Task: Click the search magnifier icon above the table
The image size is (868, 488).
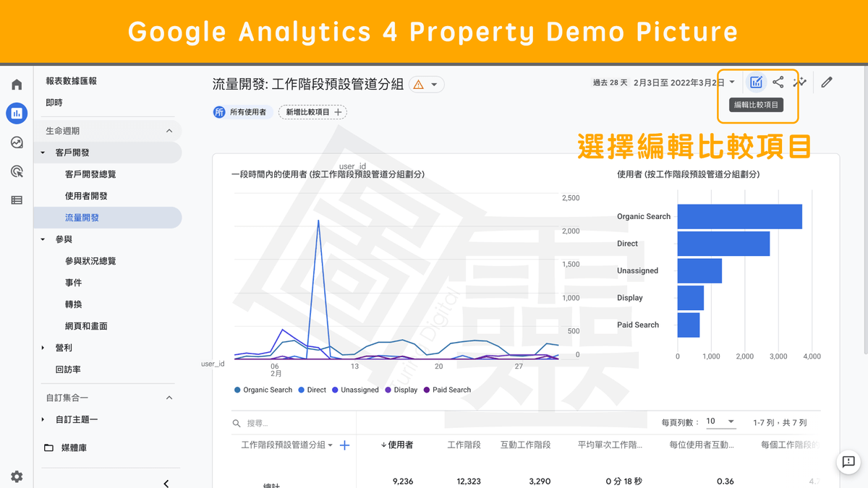Action: [x=237, y=423]
